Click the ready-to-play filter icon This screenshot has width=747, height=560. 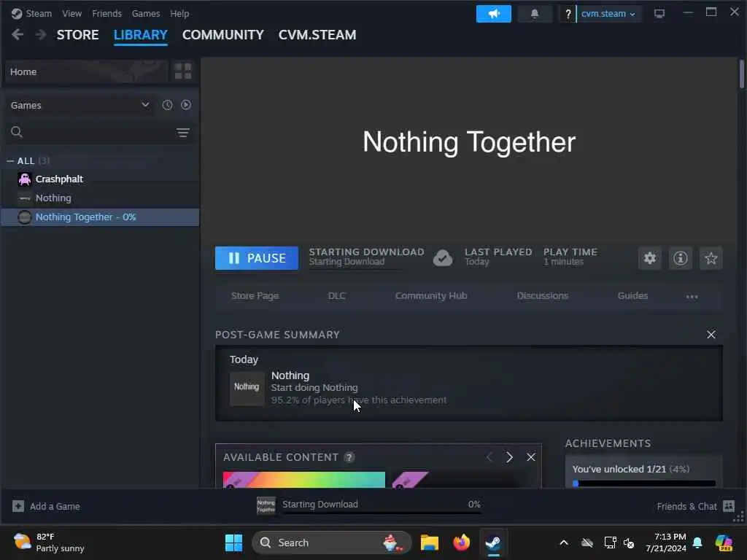click(x=186, y=105)
